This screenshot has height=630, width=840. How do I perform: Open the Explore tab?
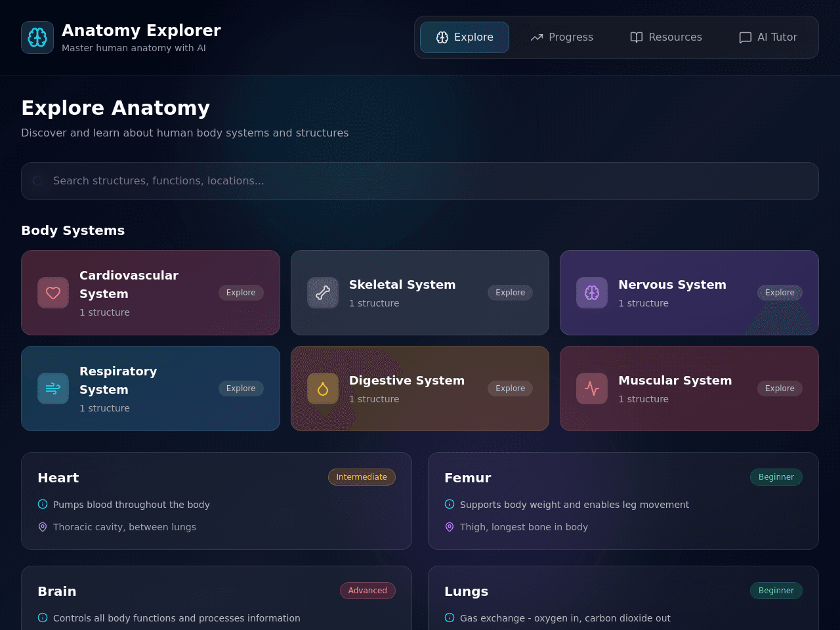coord(465,37)
